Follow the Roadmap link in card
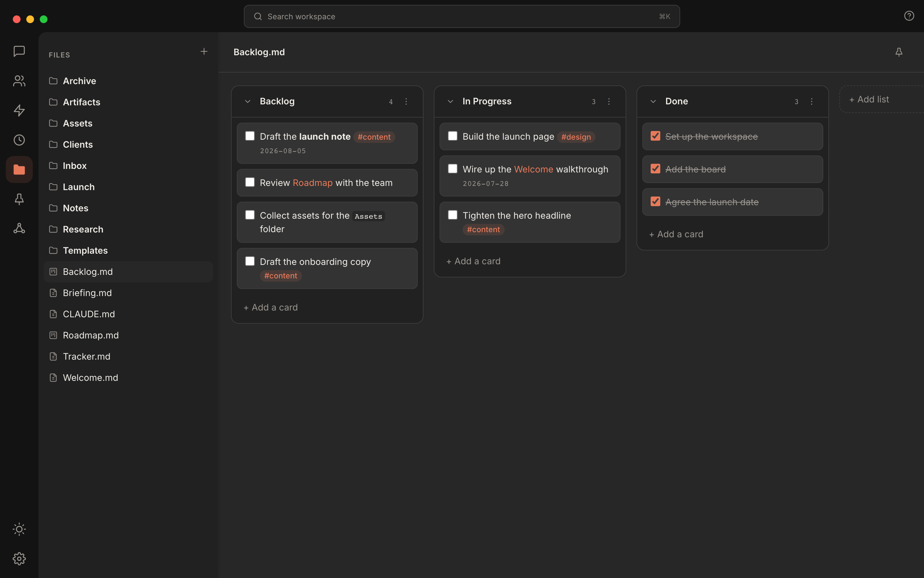Viewport: 924px width, 578px height. tap(312, 183)
